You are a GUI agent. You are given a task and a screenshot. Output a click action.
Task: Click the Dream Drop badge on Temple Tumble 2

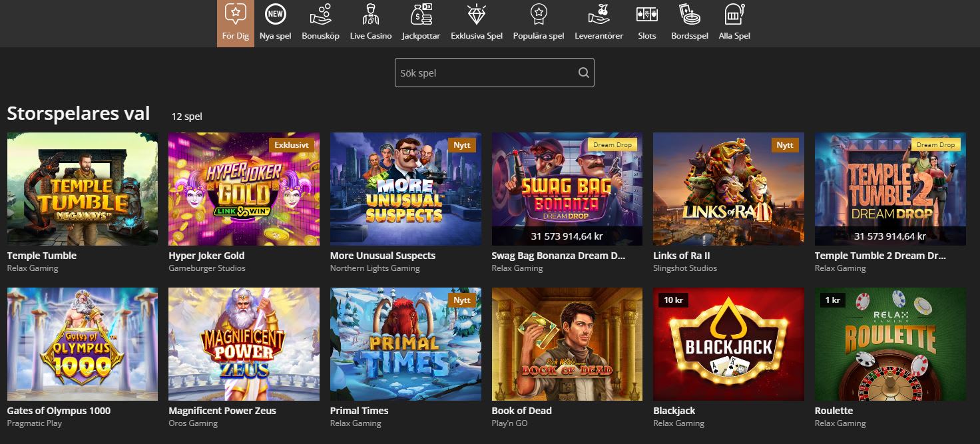pos(935,144)
